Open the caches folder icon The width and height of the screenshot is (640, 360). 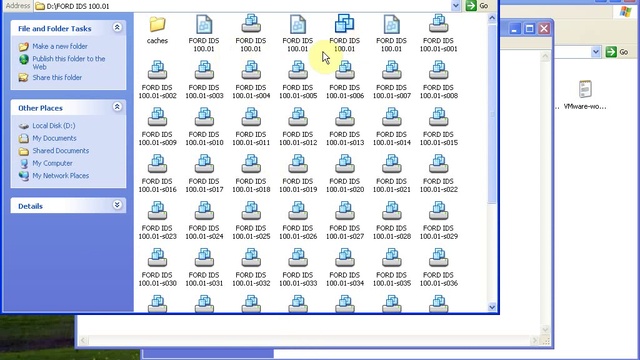157,24
